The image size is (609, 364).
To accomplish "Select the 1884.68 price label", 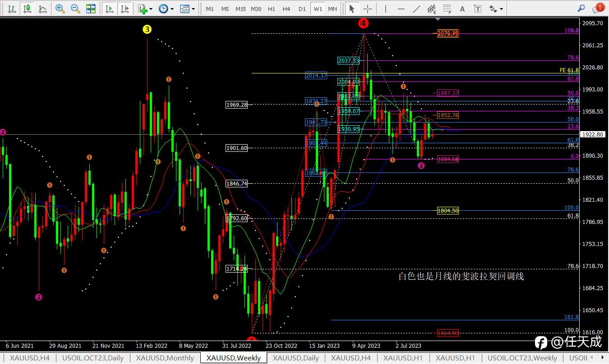I will 448,159.
